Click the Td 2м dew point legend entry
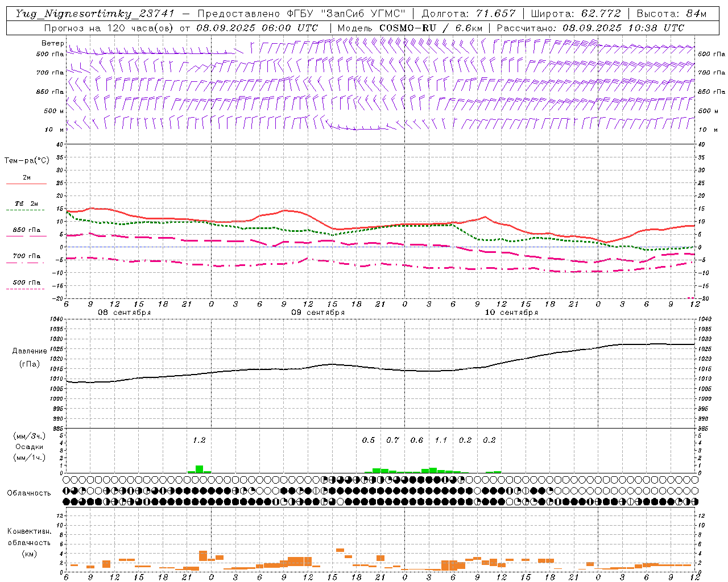Image resolution: width=728 pixels, height=582 pixels. [27, 203]
